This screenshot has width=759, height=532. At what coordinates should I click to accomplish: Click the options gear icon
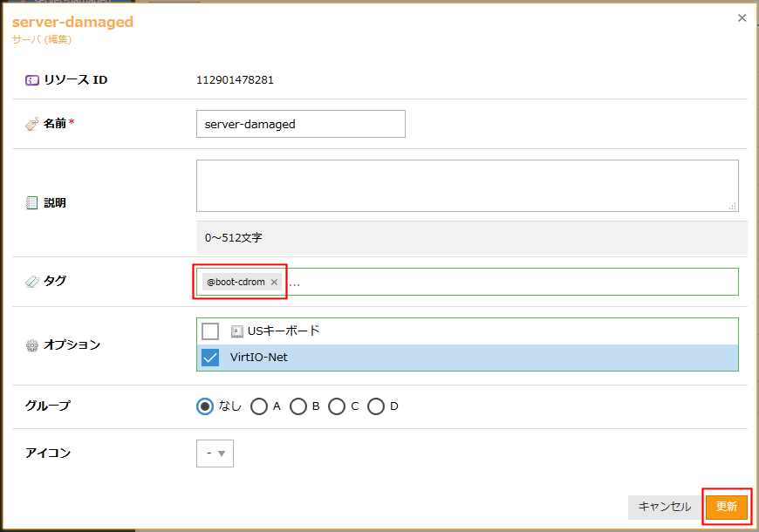pyautogui.click(x=32, y=345)
